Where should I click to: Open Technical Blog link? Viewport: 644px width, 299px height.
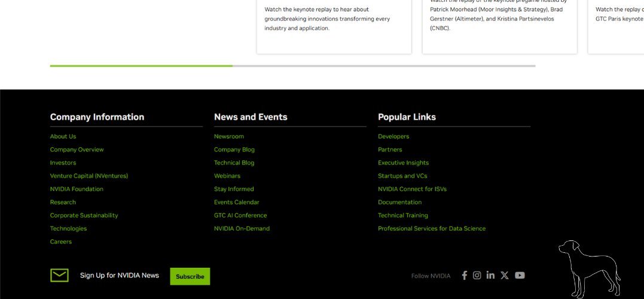pos(234,163)
